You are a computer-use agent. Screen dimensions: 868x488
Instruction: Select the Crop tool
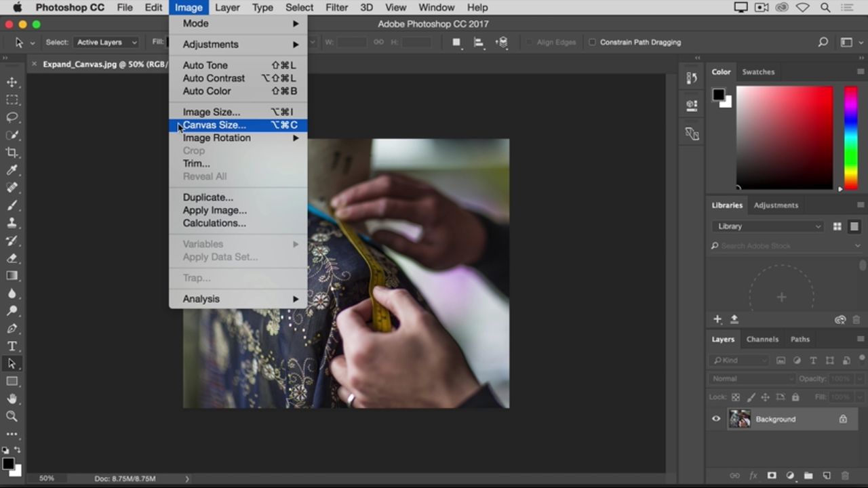[12, 152]
